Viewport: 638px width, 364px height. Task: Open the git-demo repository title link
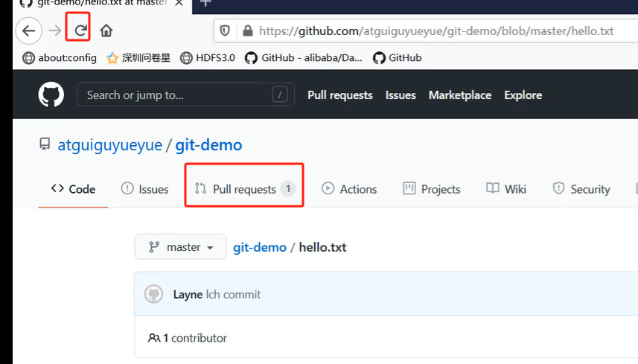coord(208,145)
